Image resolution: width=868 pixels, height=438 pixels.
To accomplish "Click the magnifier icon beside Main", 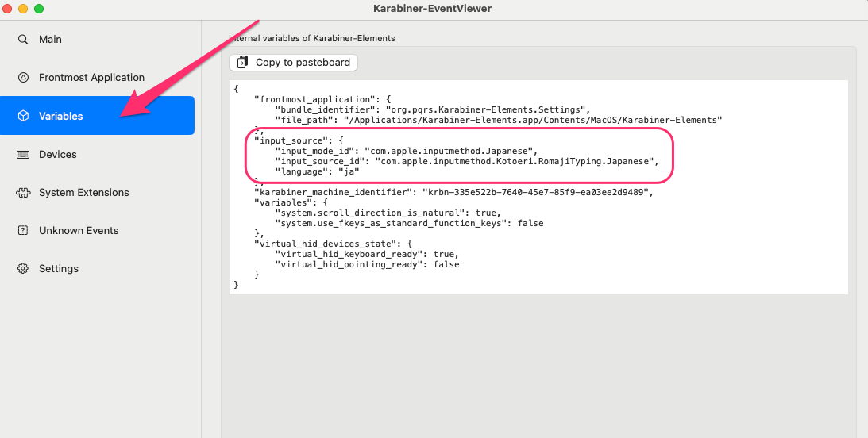I will point(23,39).
